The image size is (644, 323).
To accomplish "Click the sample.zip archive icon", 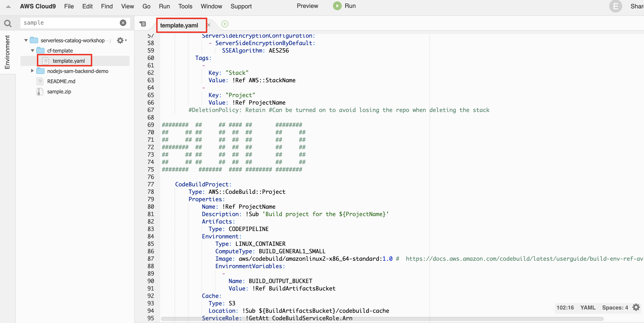I will click(40, 91).
